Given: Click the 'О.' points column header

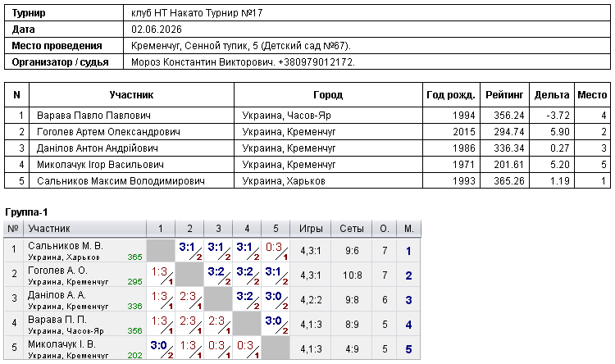Looking at the screenshot, I should (x=385, y=229).
